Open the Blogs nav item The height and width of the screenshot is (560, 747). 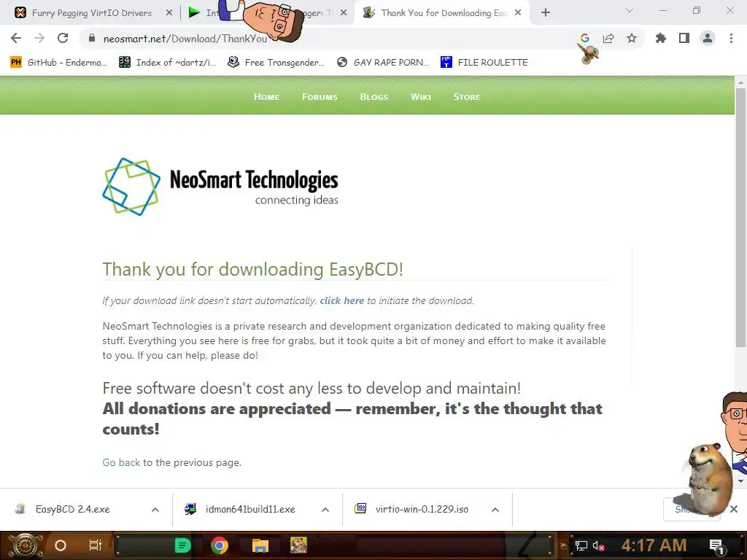pos(374,97)
